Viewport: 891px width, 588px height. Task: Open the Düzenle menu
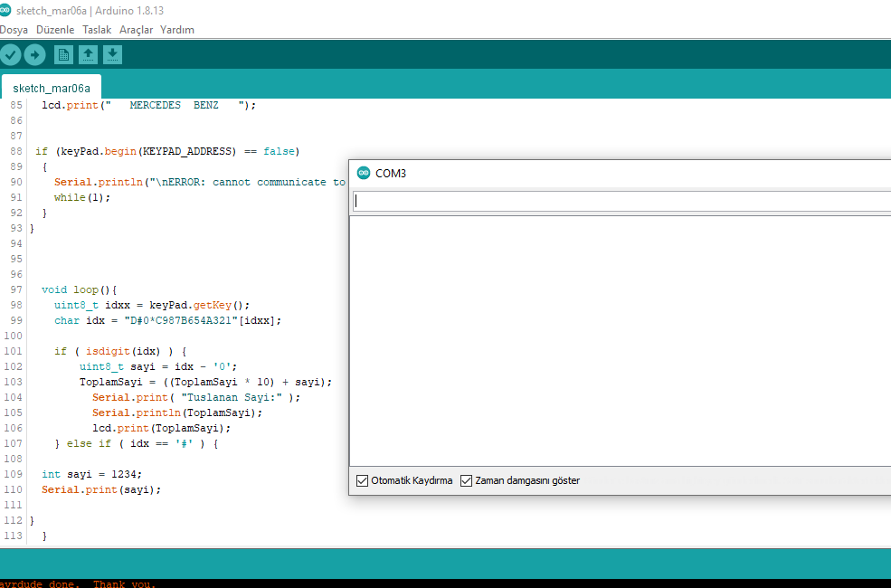55,30
